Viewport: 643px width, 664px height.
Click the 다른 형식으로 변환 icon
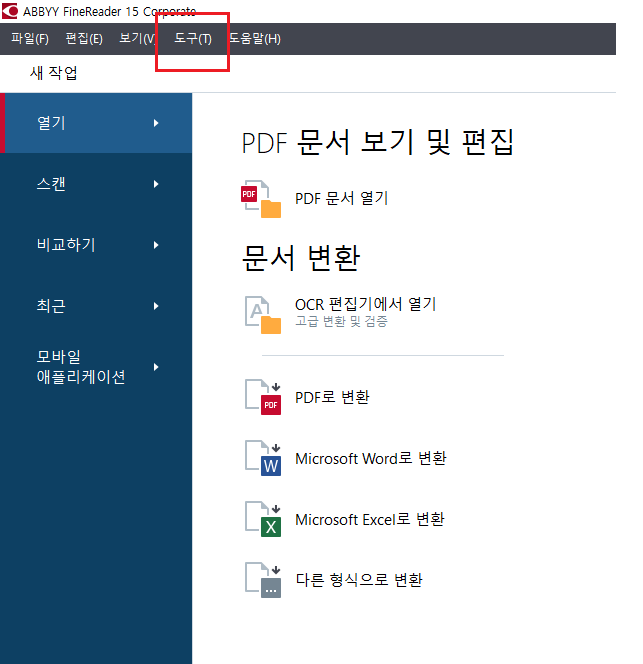263,580
